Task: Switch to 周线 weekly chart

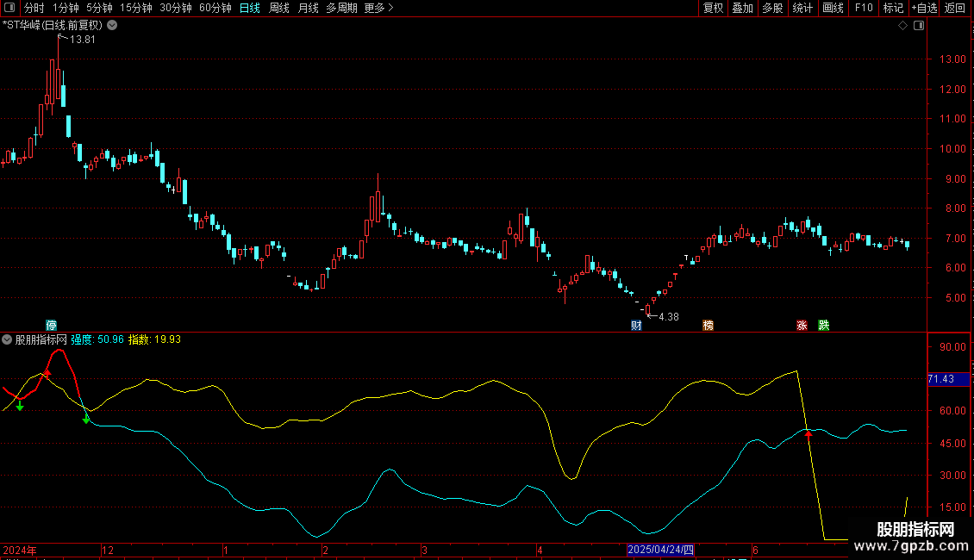Action: pyautogui.click(x=279, y=8)
